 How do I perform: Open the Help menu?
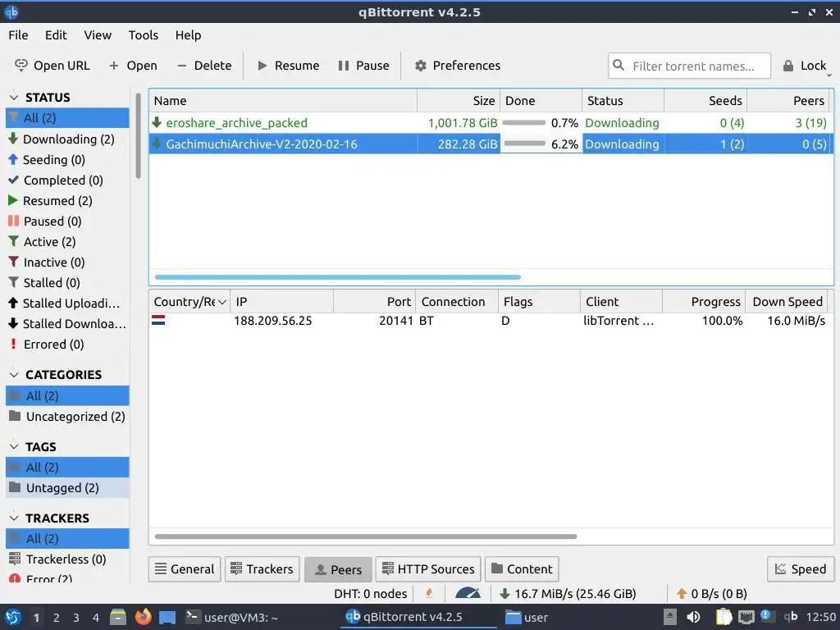point(188,35)
